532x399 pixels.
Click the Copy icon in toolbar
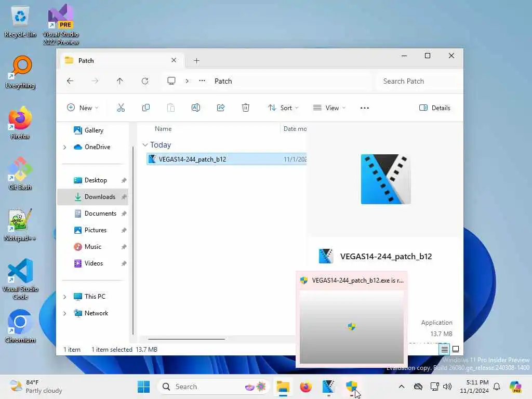(146, 108)
